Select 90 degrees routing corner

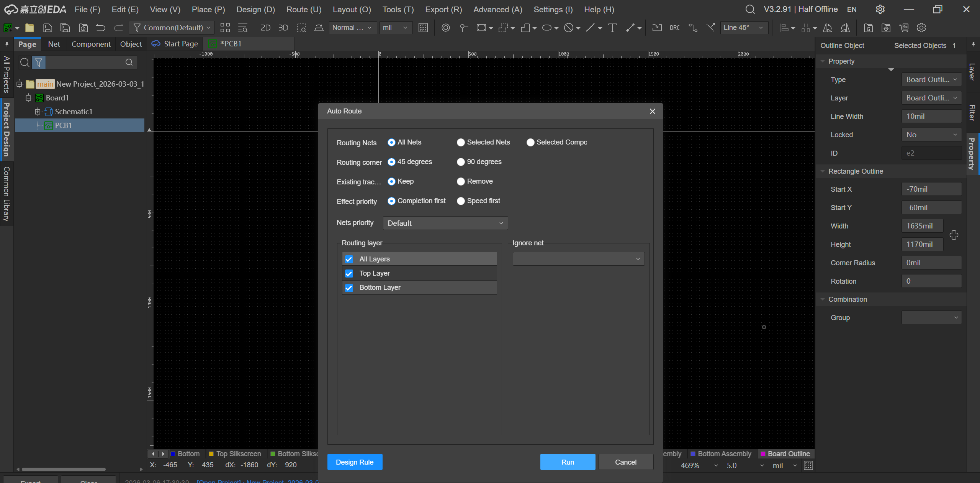tap(461, 162)
